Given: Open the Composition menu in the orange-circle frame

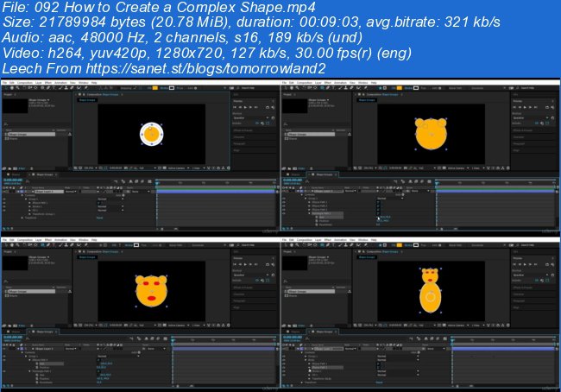Looking at the screenshot, I should [x=25, y=83].
